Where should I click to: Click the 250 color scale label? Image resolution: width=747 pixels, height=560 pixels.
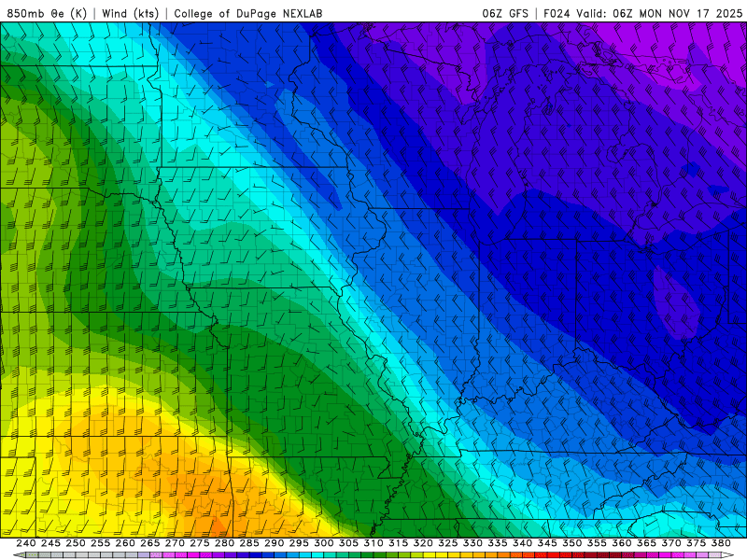click(76, 543)
